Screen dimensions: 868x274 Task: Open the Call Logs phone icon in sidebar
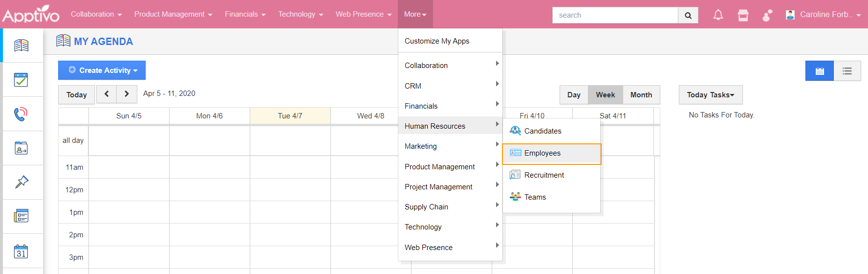[x=21, y=114]
